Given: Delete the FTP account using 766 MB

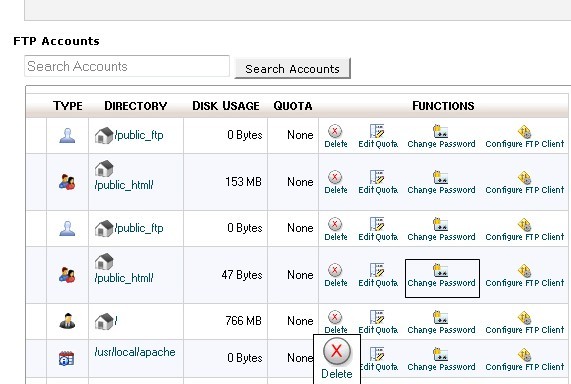Looking at the screenshot, I should pos(335,322).
